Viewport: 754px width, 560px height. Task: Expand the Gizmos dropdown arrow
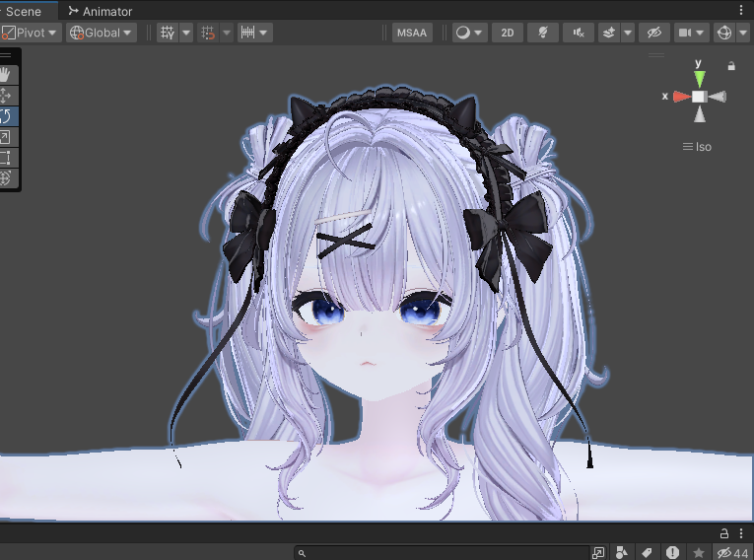743,33
